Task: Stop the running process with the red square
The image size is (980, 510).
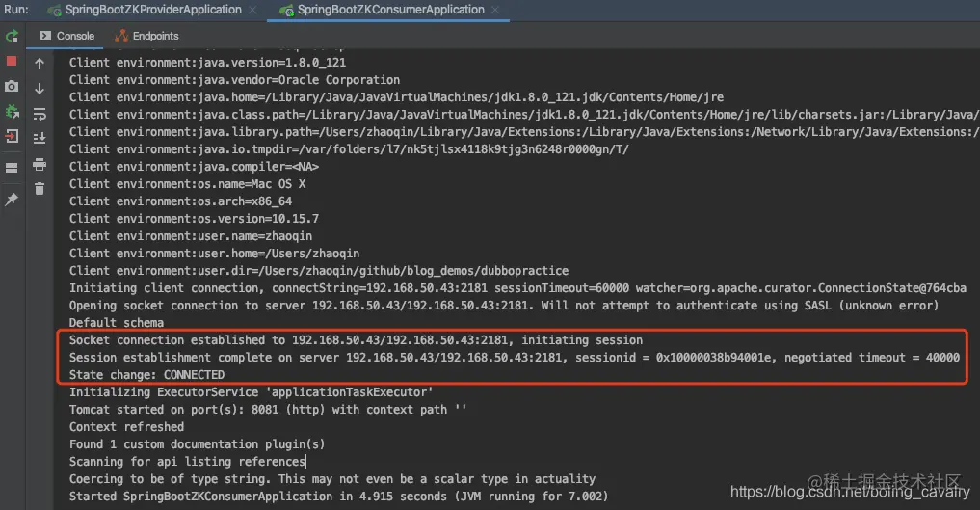Action: [12, 61]
